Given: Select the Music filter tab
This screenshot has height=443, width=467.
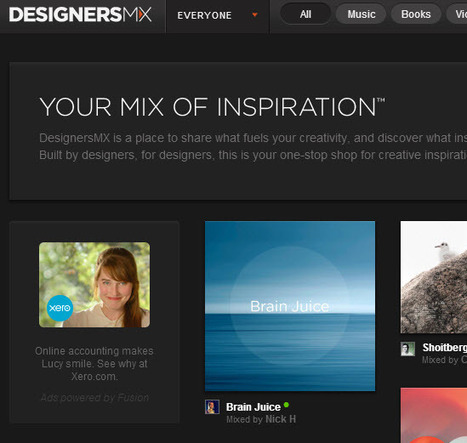Looking at the screenshot, I should click(361, 14).
